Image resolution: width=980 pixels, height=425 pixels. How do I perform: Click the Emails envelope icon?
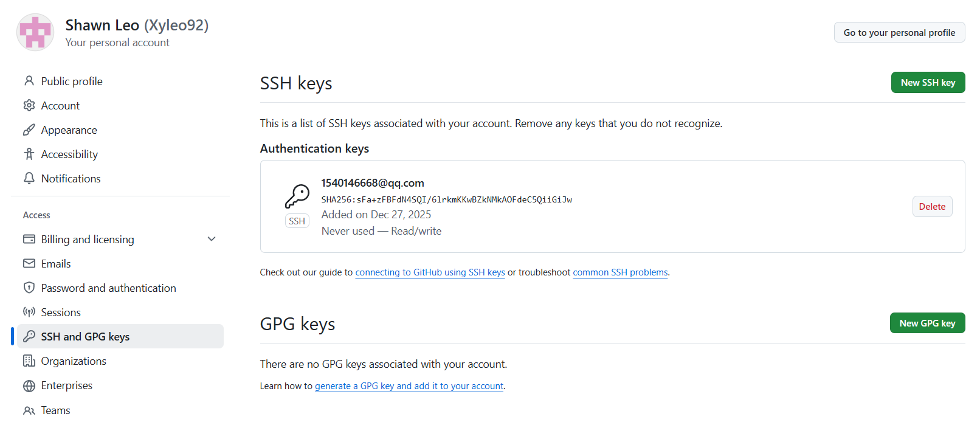point(29,263)
